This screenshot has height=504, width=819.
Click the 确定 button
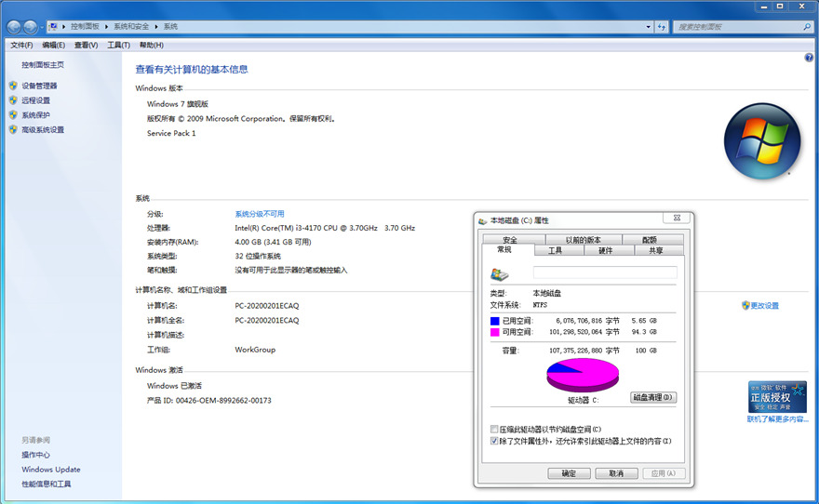tap(569, 473)
